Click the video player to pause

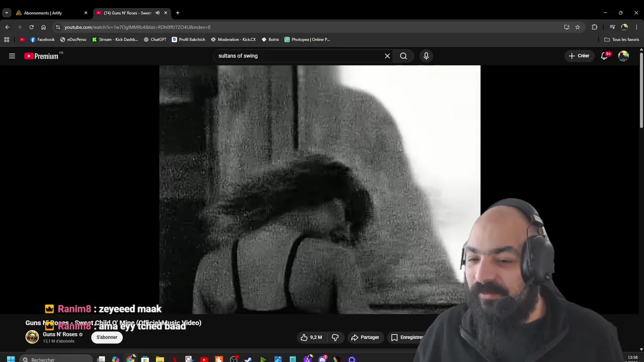point(320,190)
